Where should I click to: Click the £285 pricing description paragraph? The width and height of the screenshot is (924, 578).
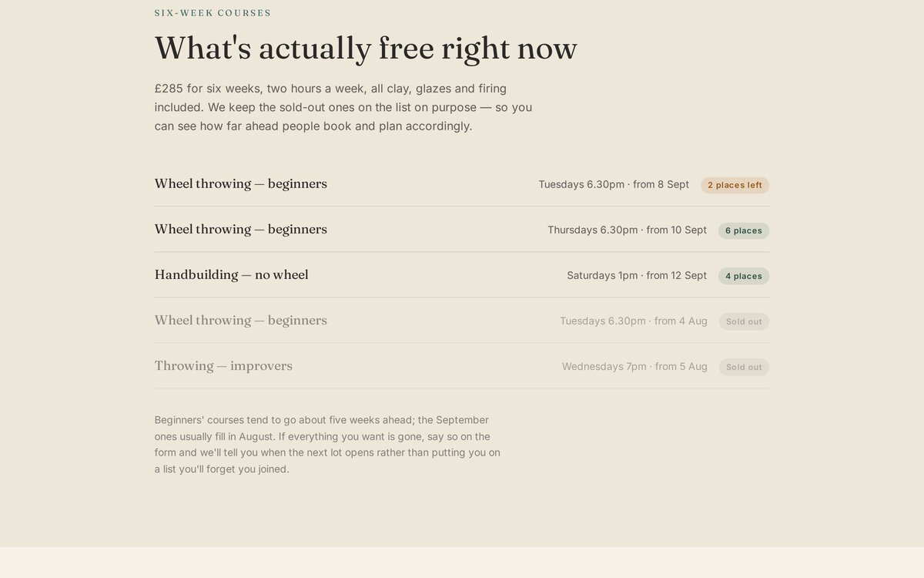[x=343, y=107]
